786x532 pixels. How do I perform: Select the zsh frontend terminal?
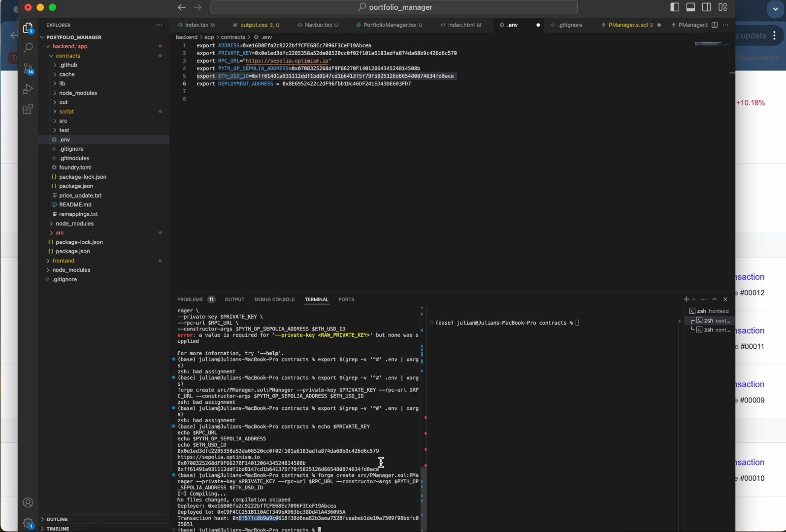click(709, 311)
